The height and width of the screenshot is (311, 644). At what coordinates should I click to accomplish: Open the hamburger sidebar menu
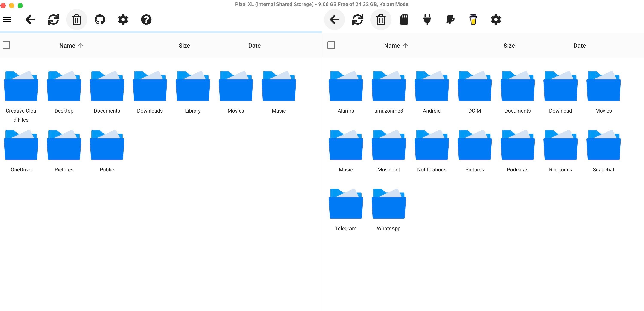[7, 19]
